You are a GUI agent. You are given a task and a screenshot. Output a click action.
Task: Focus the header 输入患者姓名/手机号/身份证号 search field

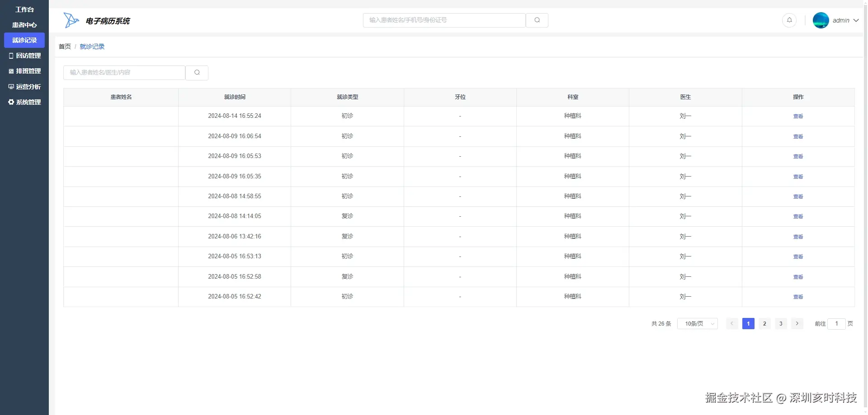444,20
